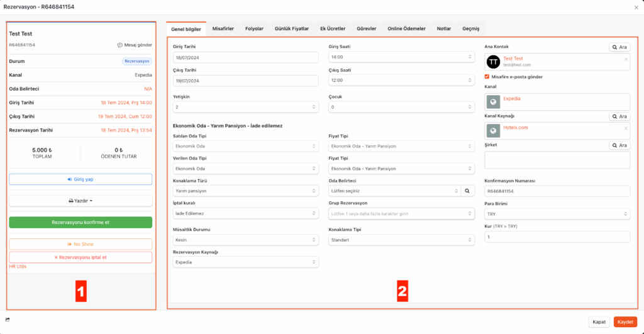Open the Yazdır print dropdown button

80,201
